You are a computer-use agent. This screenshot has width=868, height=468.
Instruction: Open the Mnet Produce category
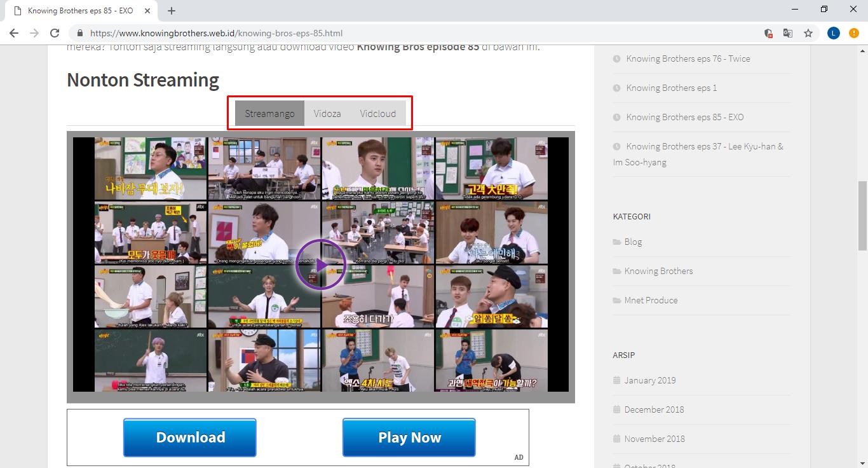[x=651, y=300]
